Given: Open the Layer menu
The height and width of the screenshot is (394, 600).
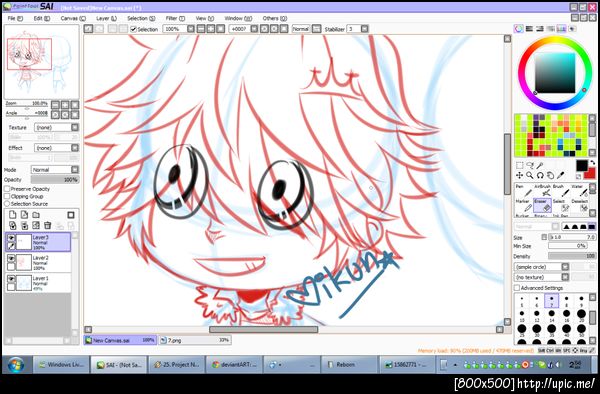Looking at the screenshot, I should click(x=106, y=18).
